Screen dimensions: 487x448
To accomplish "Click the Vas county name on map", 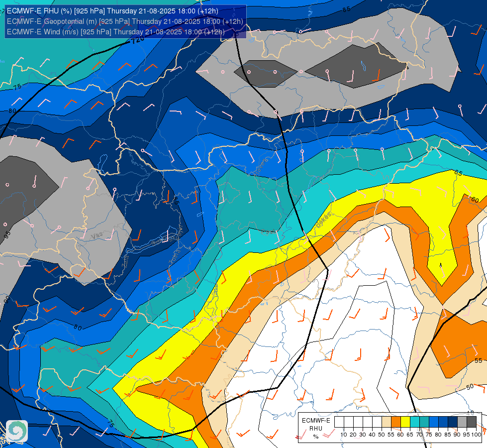I will tap(97, 236).
